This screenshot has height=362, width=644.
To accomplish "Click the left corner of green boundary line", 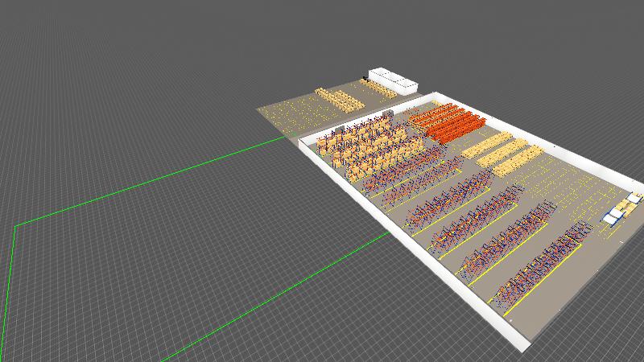I will click(15, 225).
